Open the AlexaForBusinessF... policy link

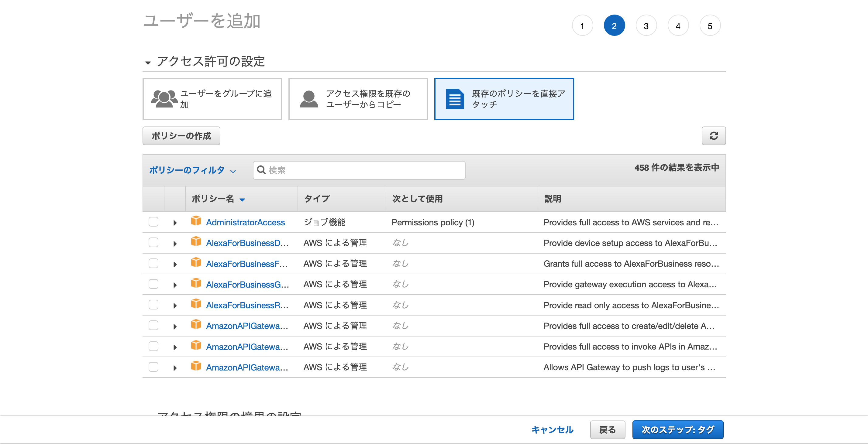[x=247, y=264]
